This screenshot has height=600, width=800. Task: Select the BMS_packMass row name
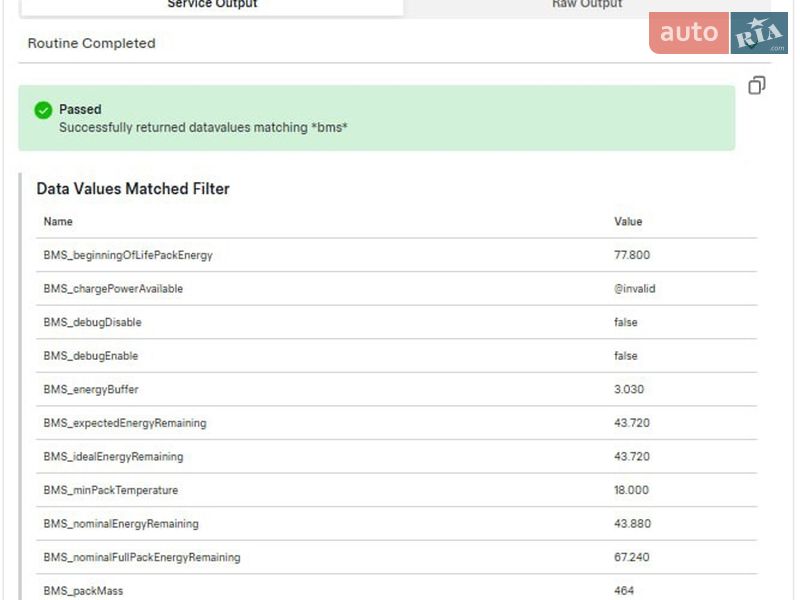click(x=83, y=591)
